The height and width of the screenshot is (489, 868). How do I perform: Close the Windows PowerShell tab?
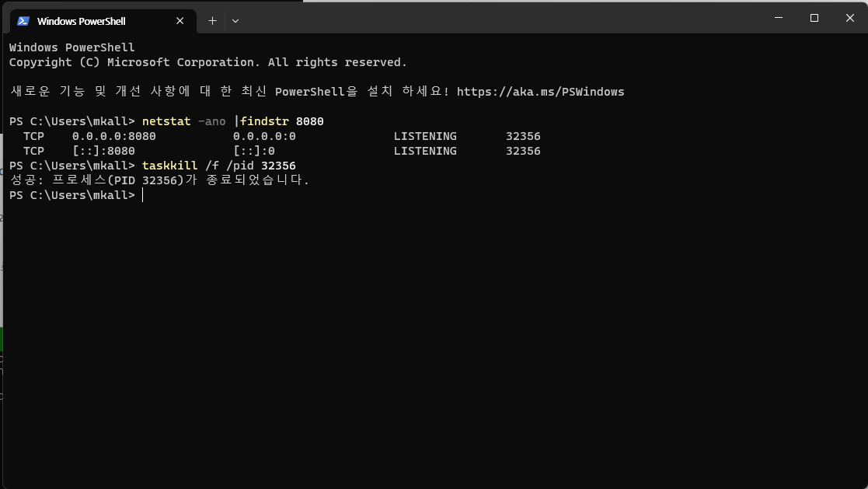180,21
